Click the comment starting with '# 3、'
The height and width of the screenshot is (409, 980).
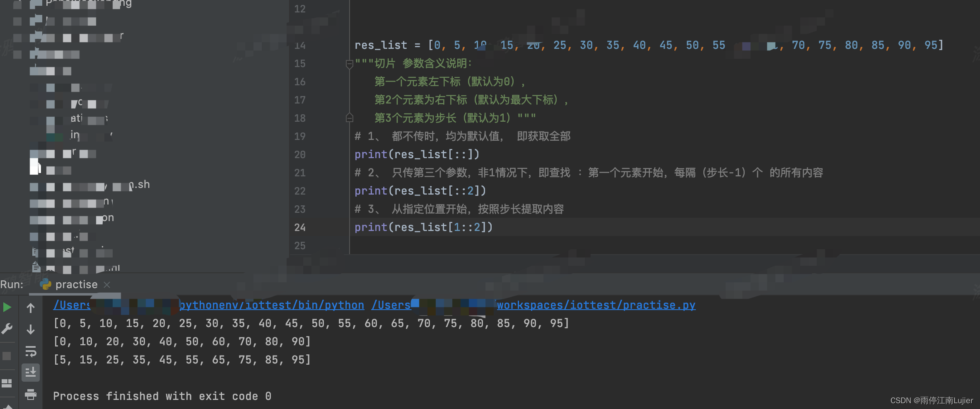[x=459, y=209]
